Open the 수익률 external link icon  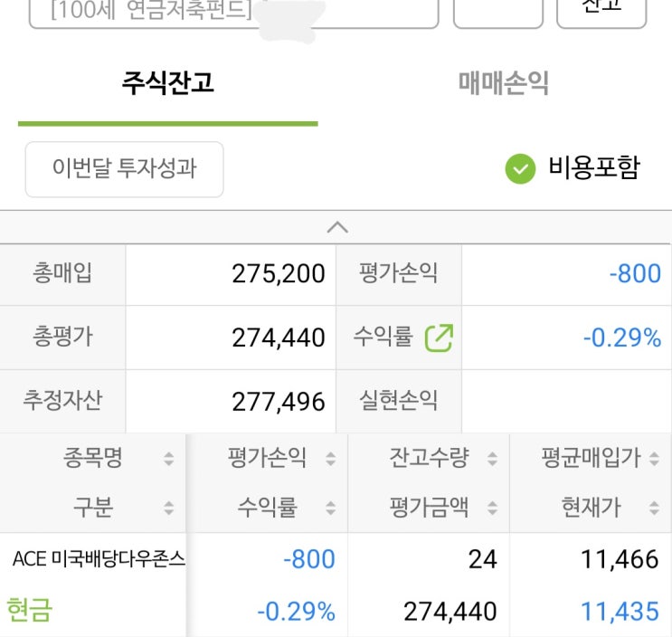[x=439, y=338]
